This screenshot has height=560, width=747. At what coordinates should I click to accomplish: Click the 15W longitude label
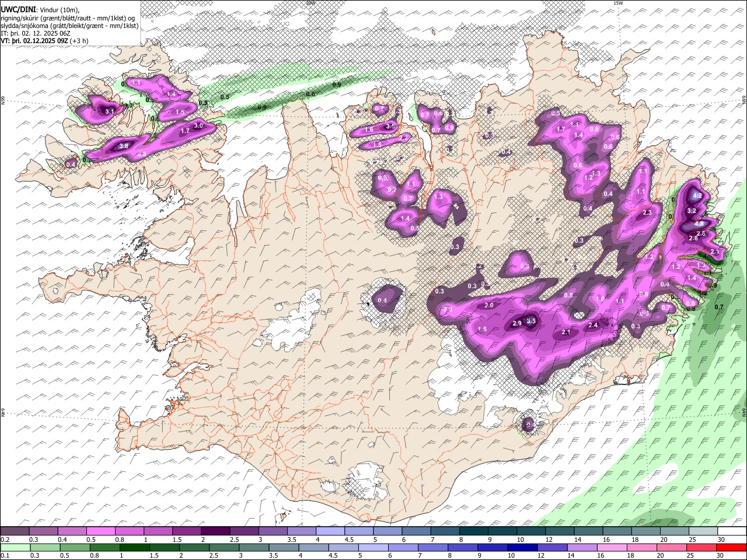618,3
